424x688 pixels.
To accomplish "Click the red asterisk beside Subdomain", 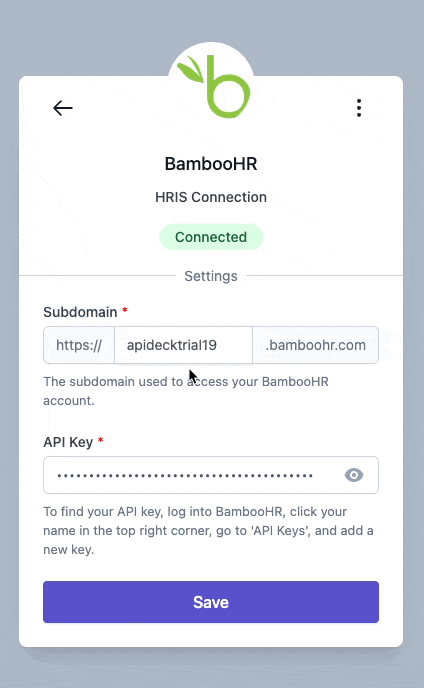I will [x=125, y=310].
